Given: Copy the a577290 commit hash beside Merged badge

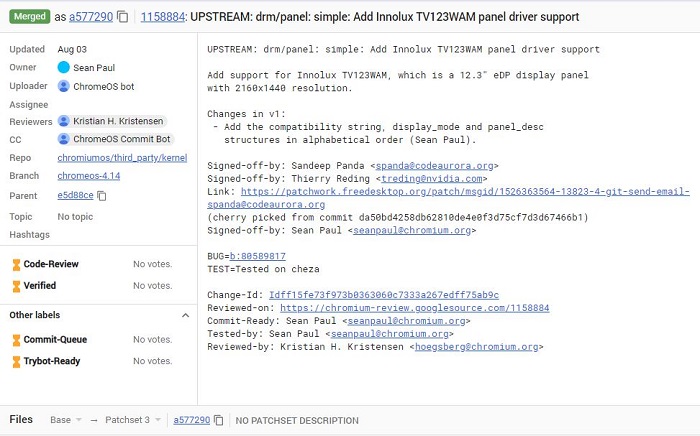Looking at the screenshot, I should pyautogui.click(x=122, y=17).
